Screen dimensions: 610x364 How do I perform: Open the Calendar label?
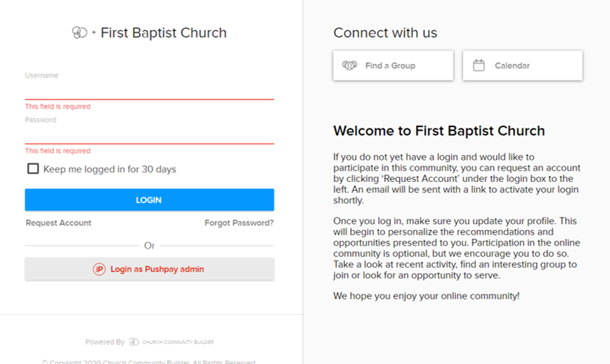tap(512, 66)
